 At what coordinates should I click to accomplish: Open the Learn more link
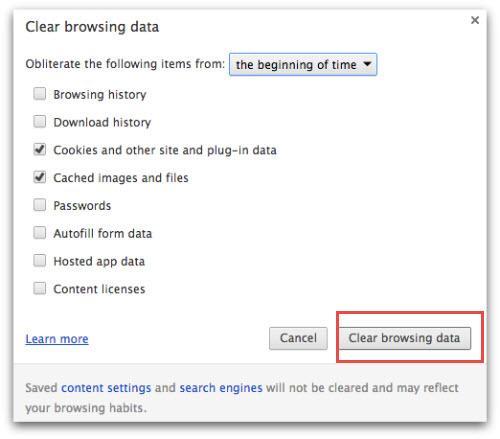pyautogui.click(x=57, y=339)
